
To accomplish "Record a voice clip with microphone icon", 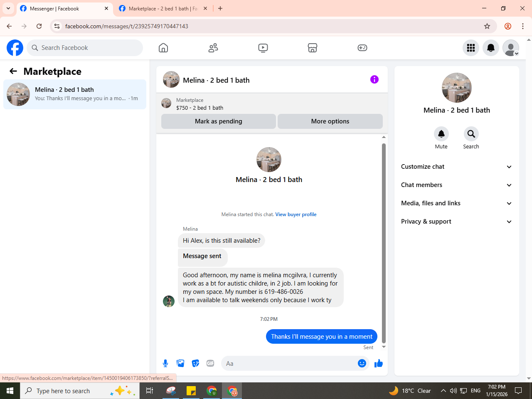I will [165, 363].
